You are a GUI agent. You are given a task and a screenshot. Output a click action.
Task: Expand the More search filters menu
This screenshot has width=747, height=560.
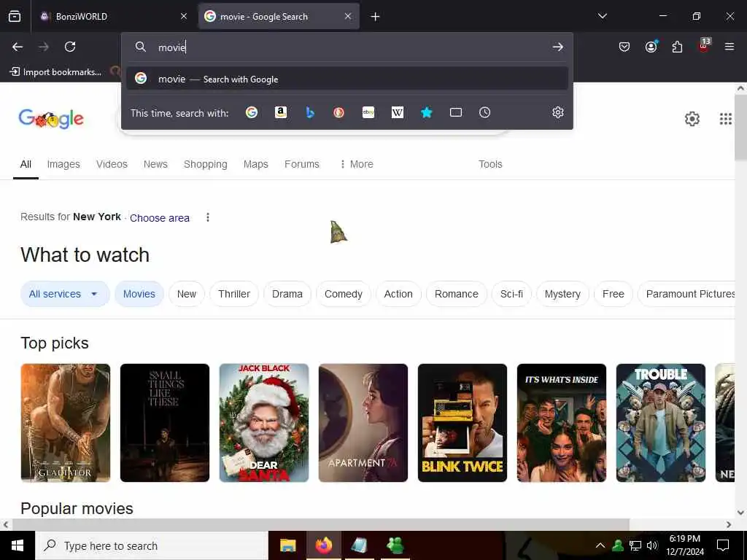tap(356, 164)
